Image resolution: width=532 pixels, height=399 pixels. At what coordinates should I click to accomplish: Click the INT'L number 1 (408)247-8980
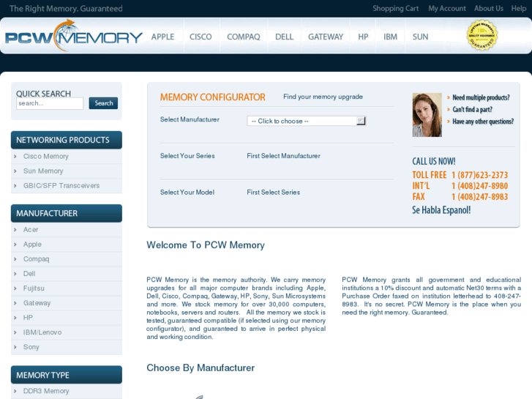click(x=480, y=186)
